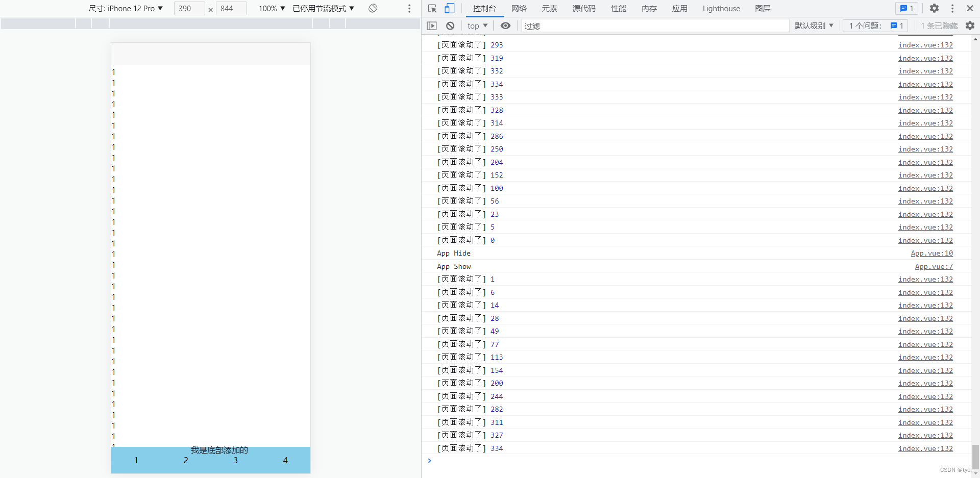The height and width of the screenshot is (478, 980).
Task: Select the inspect element cursor tool
Action: coord(432,9)
